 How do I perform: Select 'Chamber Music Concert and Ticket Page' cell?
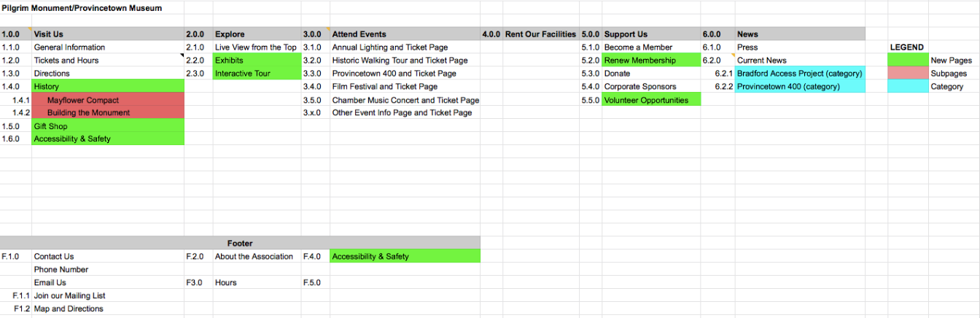pyautogui.click(x=405, y=100)
